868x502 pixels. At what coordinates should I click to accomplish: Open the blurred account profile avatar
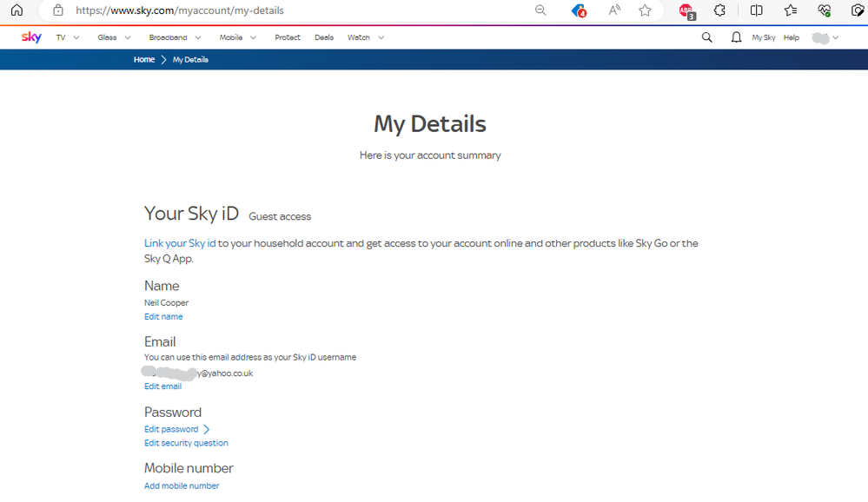(820, 37)
